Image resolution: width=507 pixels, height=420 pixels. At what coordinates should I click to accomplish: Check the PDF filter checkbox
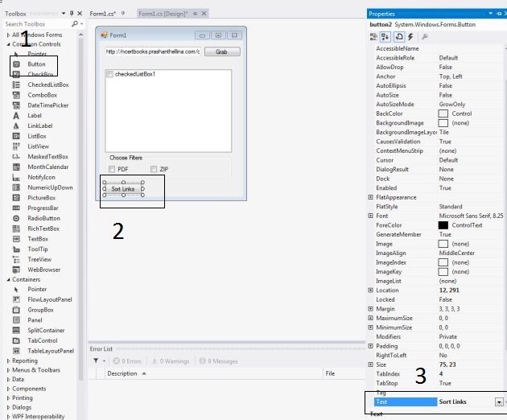click(112, 169)
